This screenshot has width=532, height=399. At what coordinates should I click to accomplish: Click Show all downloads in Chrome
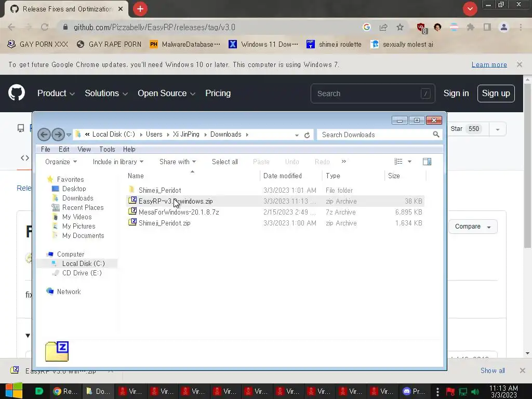[x=493, y=370]
